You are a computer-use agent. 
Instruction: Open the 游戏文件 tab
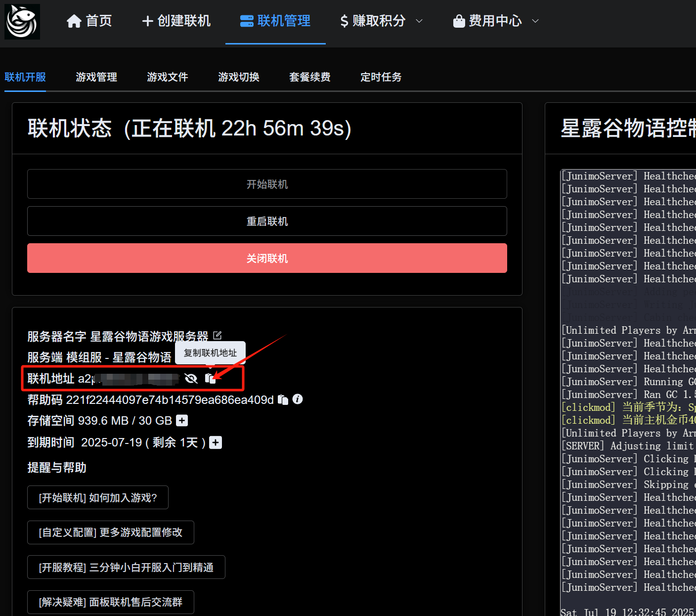168,77
